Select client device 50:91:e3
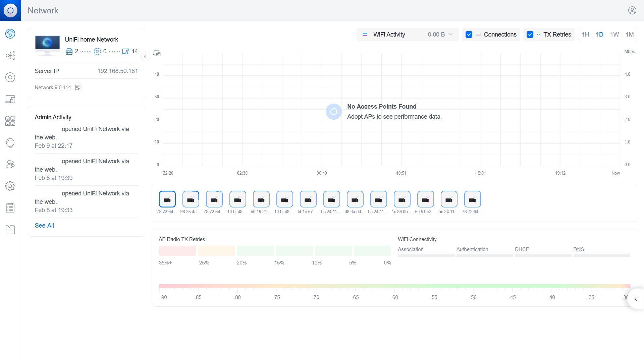 click(x=425, y=199)
